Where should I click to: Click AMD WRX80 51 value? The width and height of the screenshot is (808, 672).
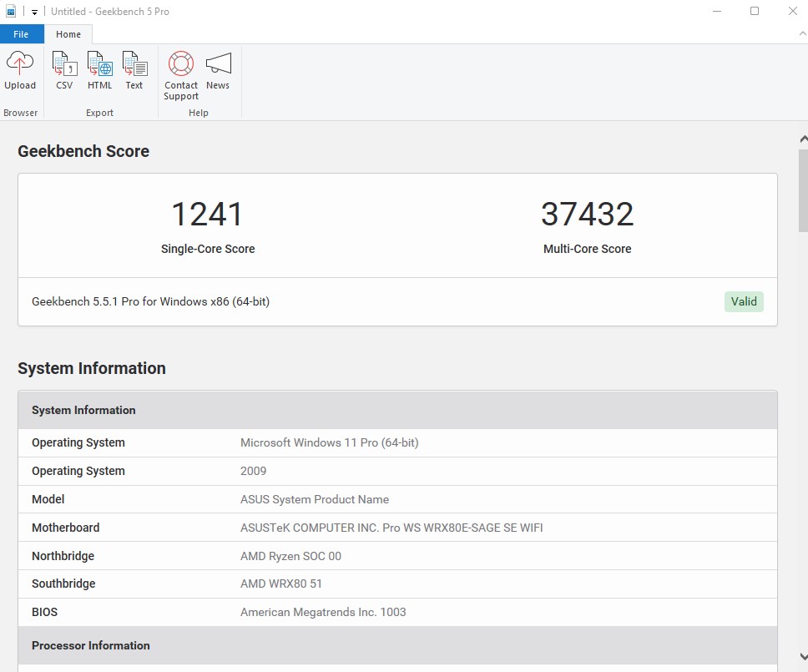(x=280, y=584)
